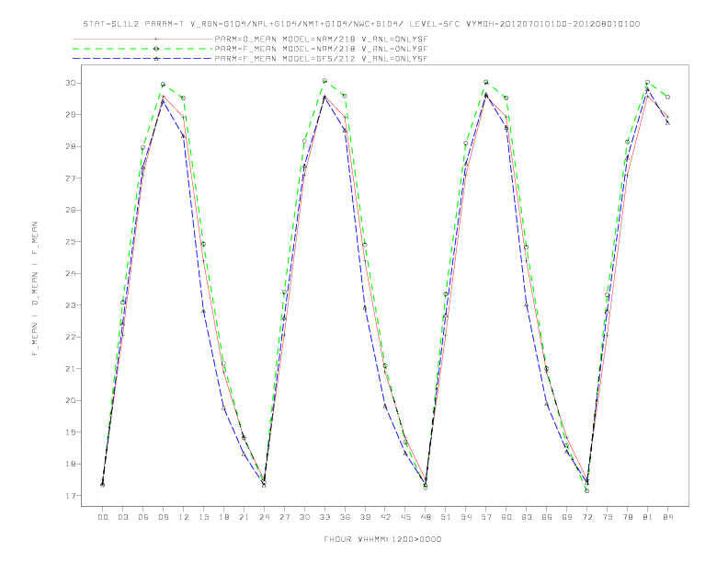Click x-axis tick label 45
The height and width of the screenshot is (563, 728).
405,517
